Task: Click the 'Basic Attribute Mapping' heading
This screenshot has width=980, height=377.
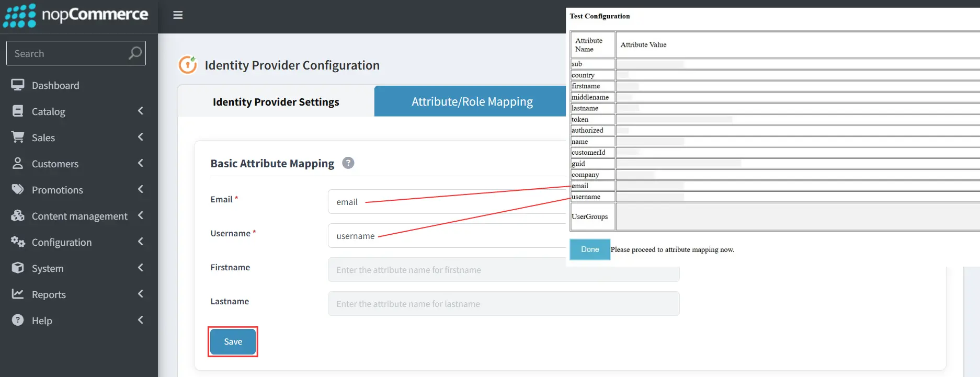Action: pos(272,163)
